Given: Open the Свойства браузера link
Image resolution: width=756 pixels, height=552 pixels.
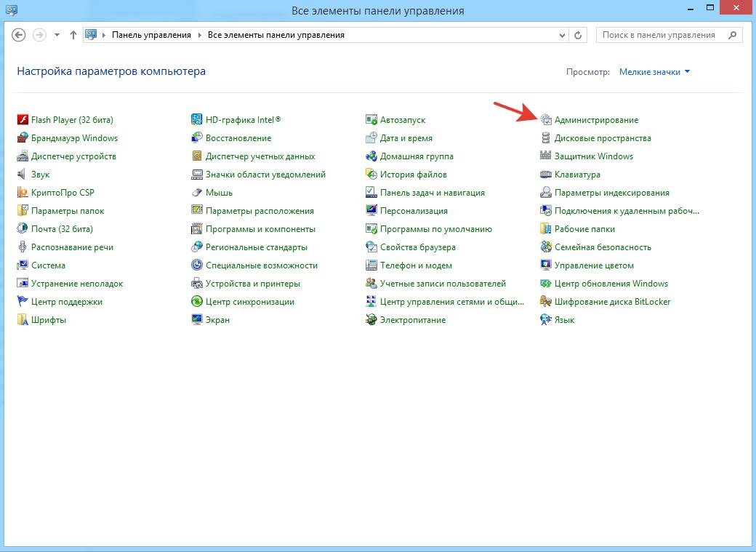Looking at the screenshot, I should [x=418, y=247].
